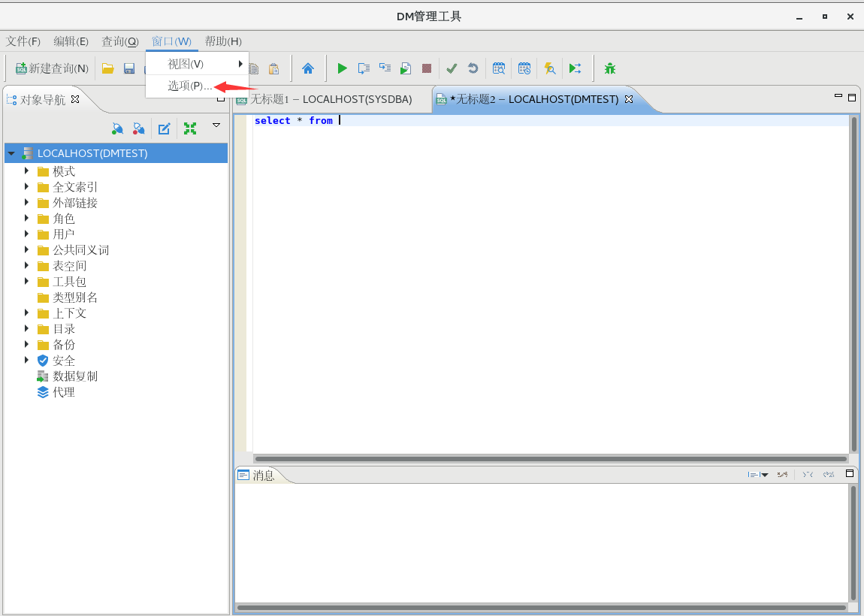The width and height of the screenshot is (864, 616).
Task: Maximize the SQL editor area
Action: (852, 98)
